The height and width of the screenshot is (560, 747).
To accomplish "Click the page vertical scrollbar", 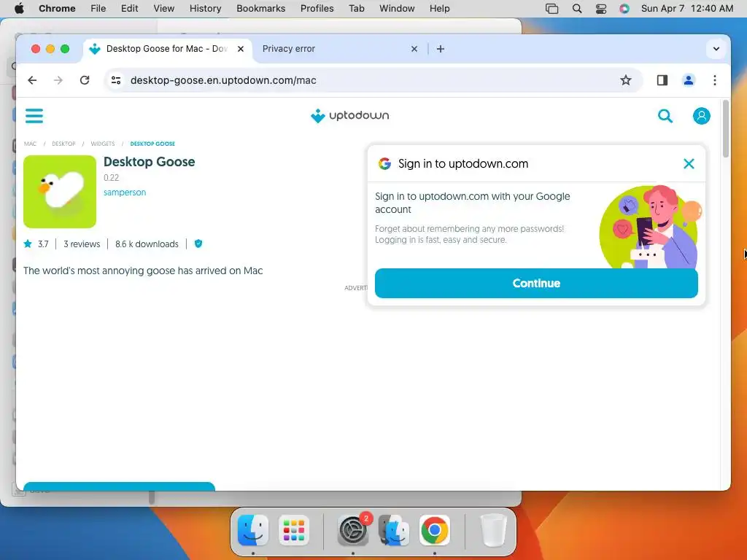I will 725,128.
